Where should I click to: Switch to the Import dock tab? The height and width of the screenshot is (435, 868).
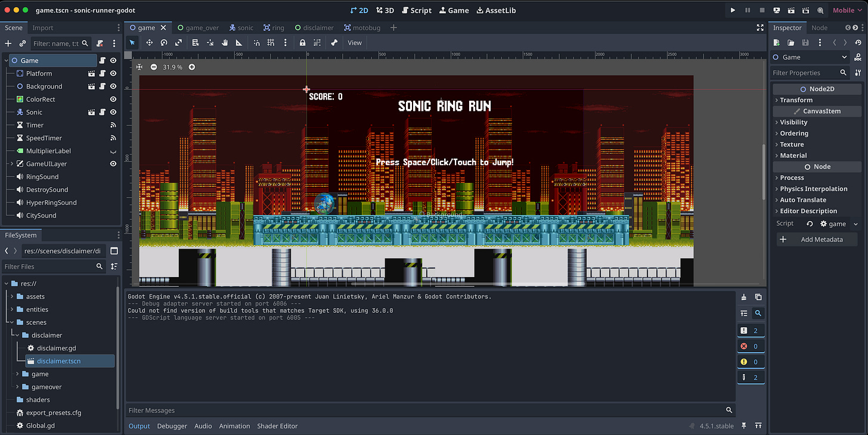click(x=43, y=27)
